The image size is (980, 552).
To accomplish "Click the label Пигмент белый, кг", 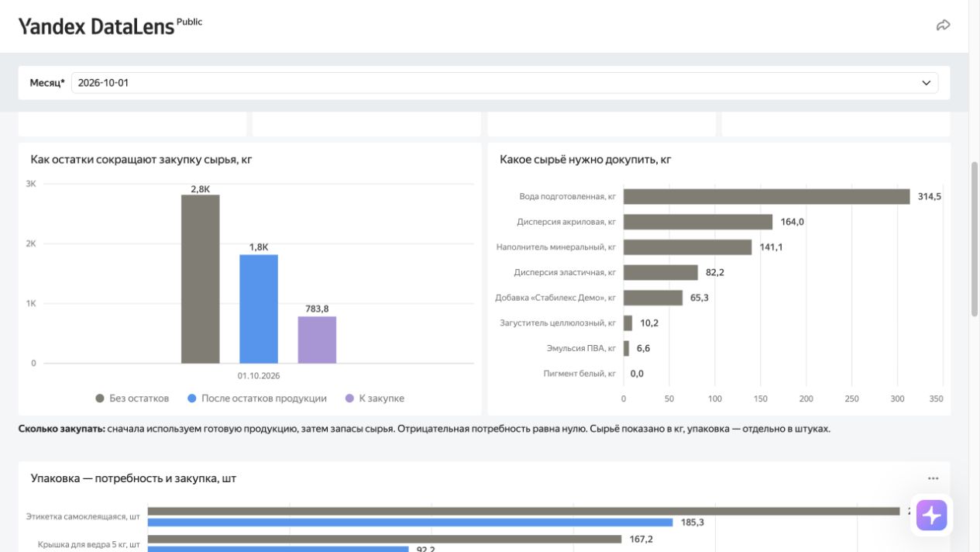I will click(x=579, y=374).
